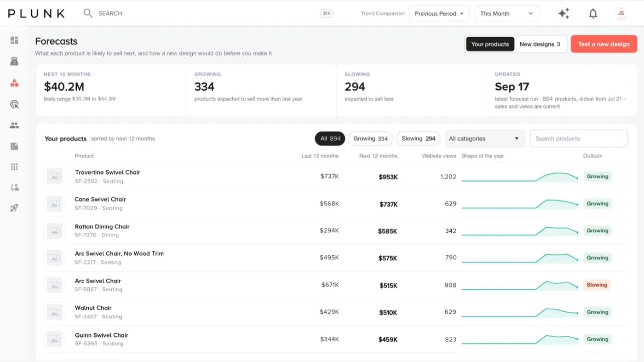This screenshot has height=362, width=644.
Task: Click Travertine Swivel Chair image placeholder
Action: tap(55, 176)
